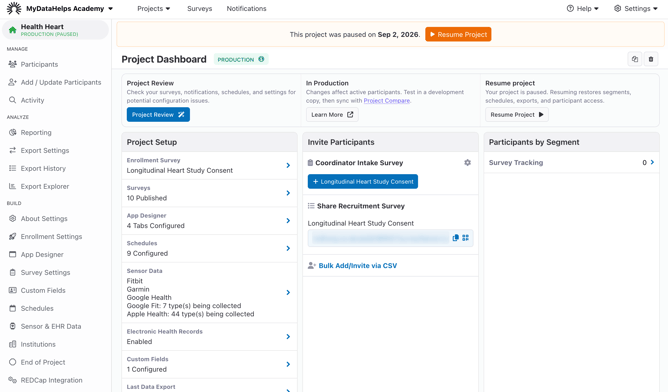Click the Last Data Export row

tap(209, 386)
